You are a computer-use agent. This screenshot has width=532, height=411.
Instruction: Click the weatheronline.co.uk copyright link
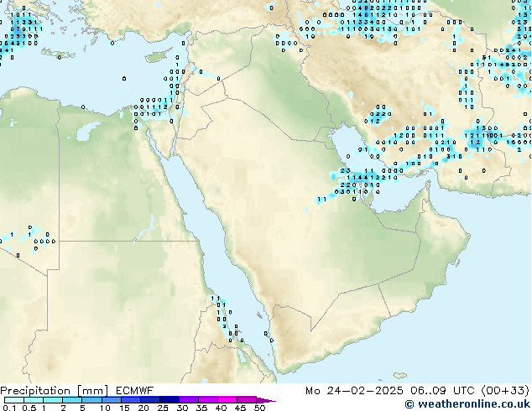467,404
